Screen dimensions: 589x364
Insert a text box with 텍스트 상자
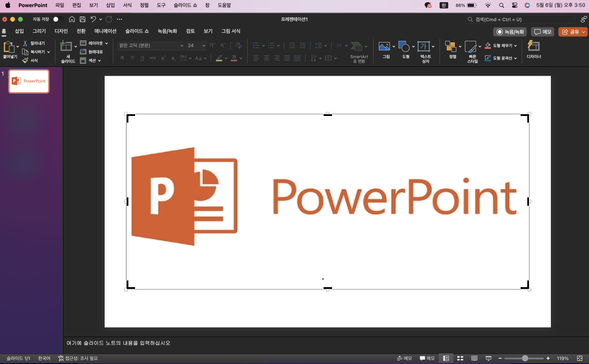[424, 46]
